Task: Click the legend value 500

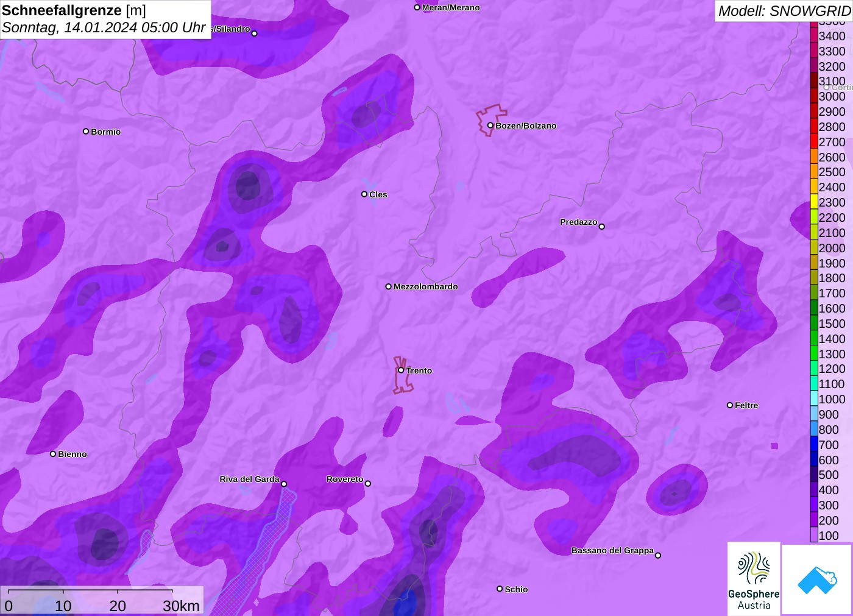Action: click(x=829, y=475)
